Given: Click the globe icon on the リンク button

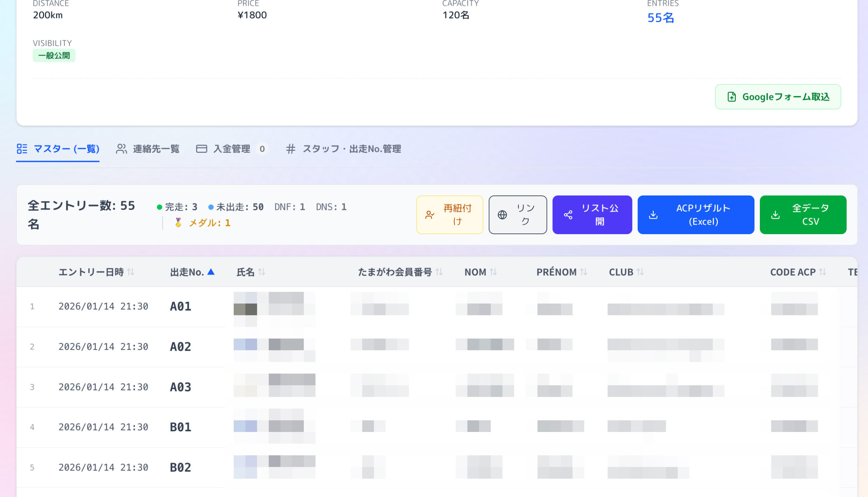Looking at the screenshot, I should click(x=502, y=215).
